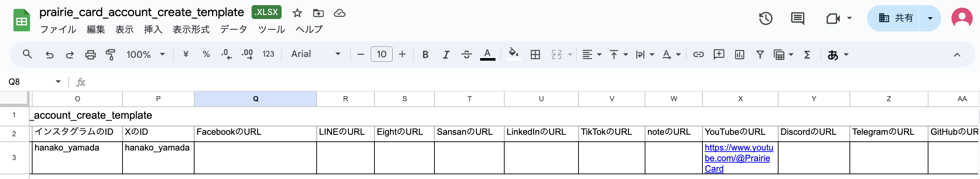Image resolution: width=980 pixels, height=179 pixels.
Task: Click the insert link icon
Action: (x=698, y=55)
